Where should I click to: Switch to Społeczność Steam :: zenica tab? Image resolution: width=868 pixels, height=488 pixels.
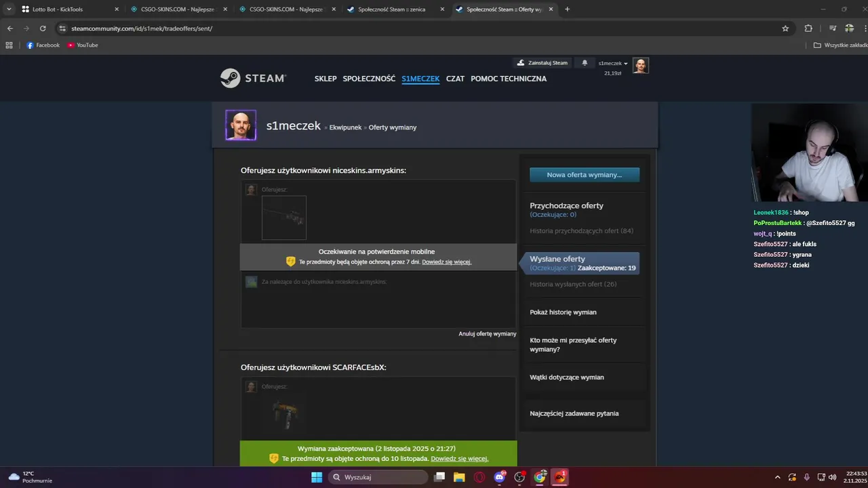tap(396, 9)
